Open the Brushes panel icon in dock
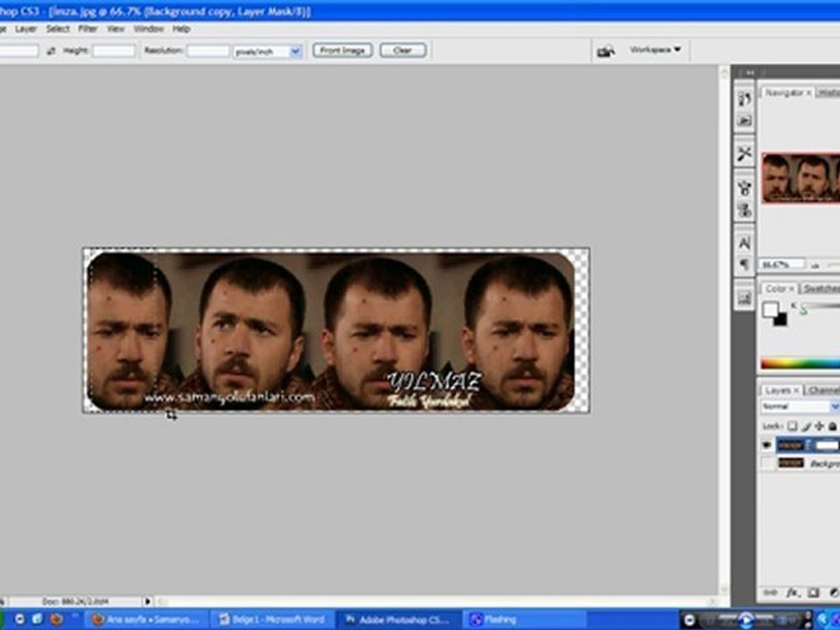 pos(744,99)
